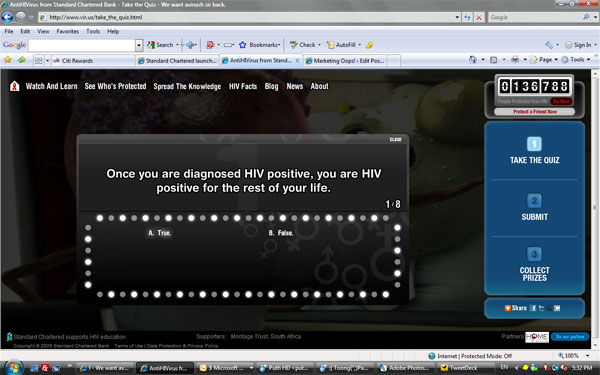Open the File menu
Screen dimensions: 600x375
(9, 31)
